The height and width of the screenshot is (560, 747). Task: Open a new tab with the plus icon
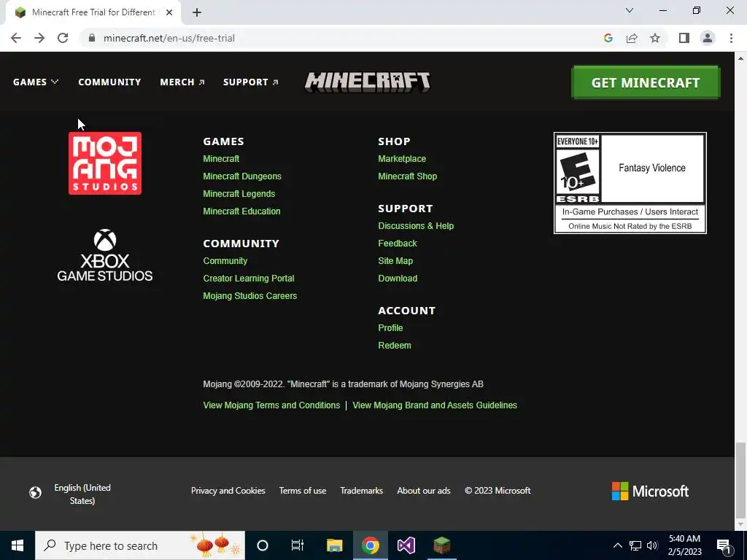[x=197, y=12]
